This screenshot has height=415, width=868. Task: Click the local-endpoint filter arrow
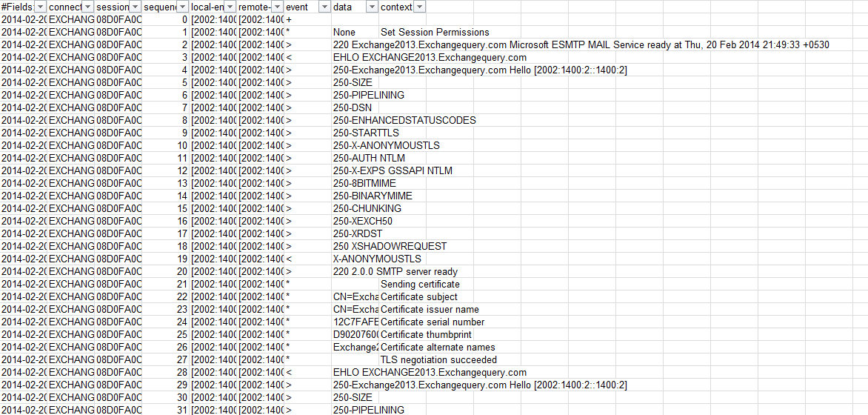click(x=230, y=7)
